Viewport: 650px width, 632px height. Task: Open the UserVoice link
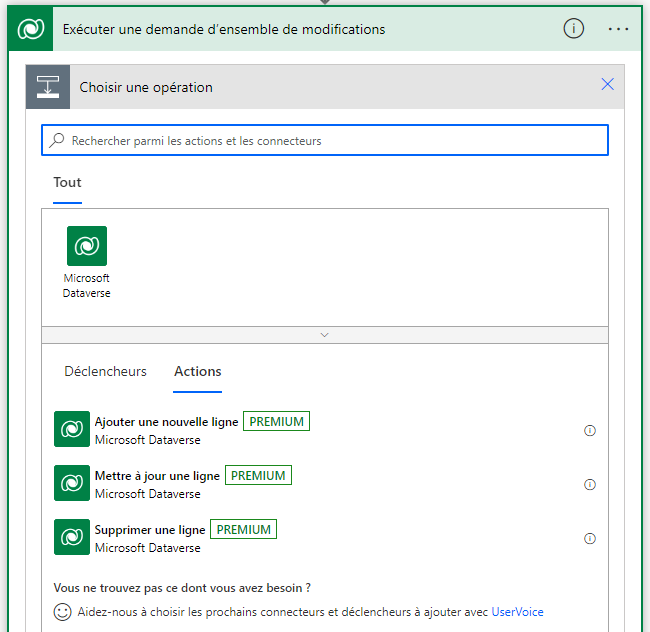[x=517, y=612]
